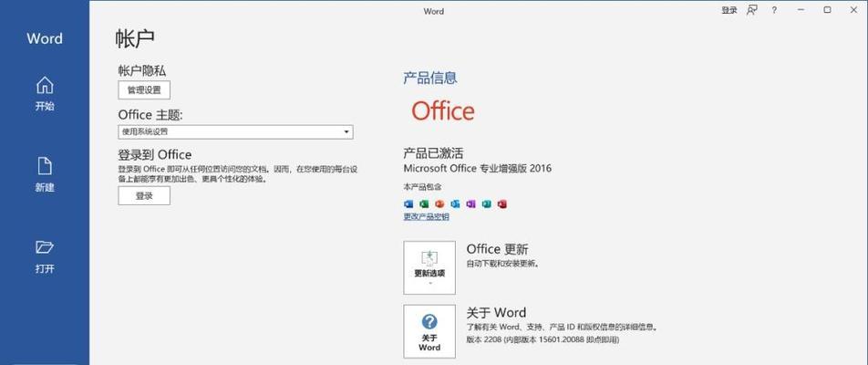Click the purple OneNote icon in product list
Viewport: 868px width, 365px height.
click(471, 203)
